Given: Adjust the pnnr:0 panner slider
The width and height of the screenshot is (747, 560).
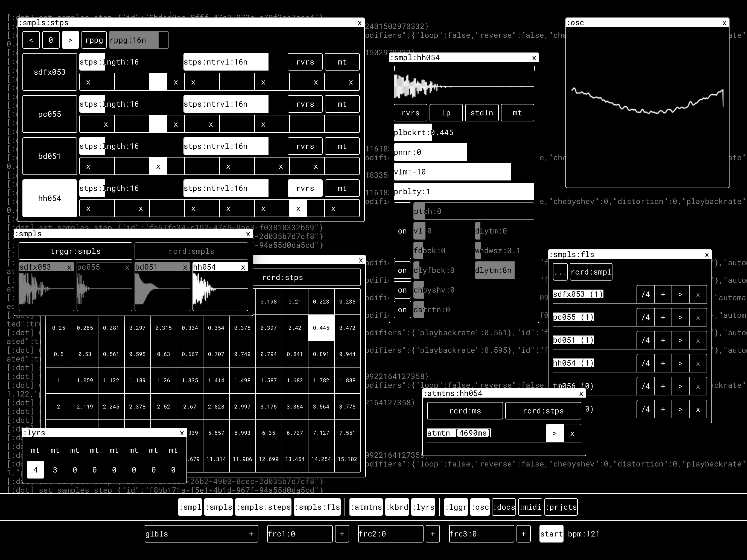Looking at the screenshot, I should click(x=464, y=152).
